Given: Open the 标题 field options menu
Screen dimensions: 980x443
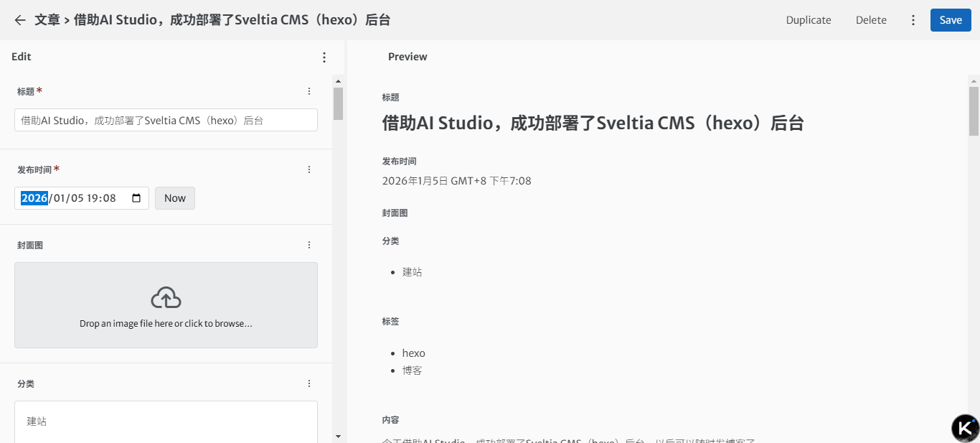Looking at the screenshot, I should pos(309,91).
